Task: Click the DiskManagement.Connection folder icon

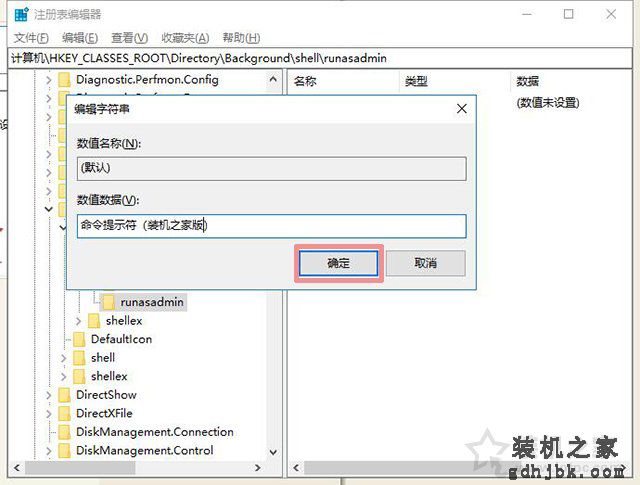Action: (64, 432)
